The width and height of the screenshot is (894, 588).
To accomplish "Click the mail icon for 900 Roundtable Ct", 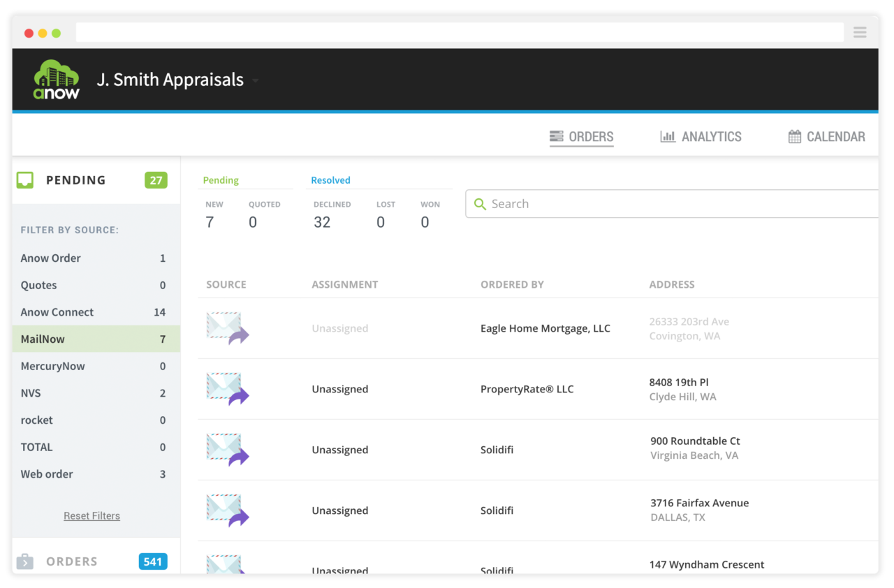I will pyautogui.click(x=227, y=450).
